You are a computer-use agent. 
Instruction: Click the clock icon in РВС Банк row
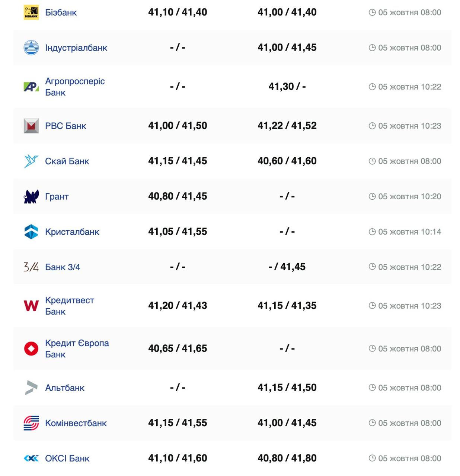[x=372, y=126]
